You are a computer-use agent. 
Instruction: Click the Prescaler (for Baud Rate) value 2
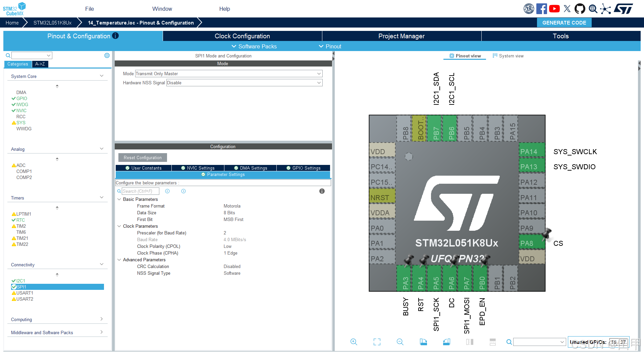pos(225,233)
